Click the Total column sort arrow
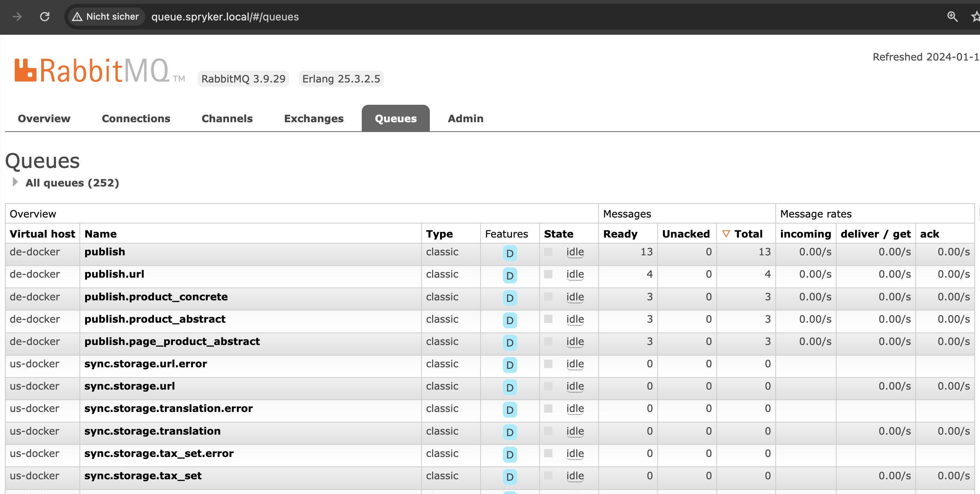This screenshot has width=980, height=494. pos(726,234)
